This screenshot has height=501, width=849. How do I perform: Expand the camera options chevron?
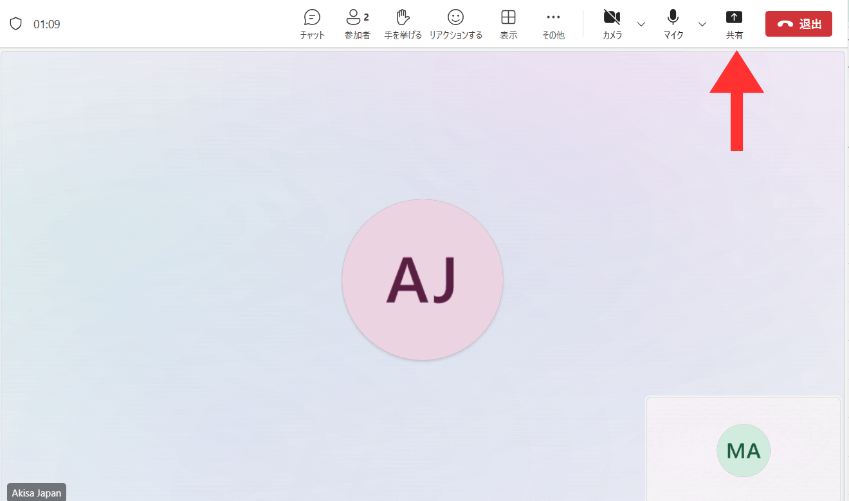pyautogui.click(x=641, y=24)
